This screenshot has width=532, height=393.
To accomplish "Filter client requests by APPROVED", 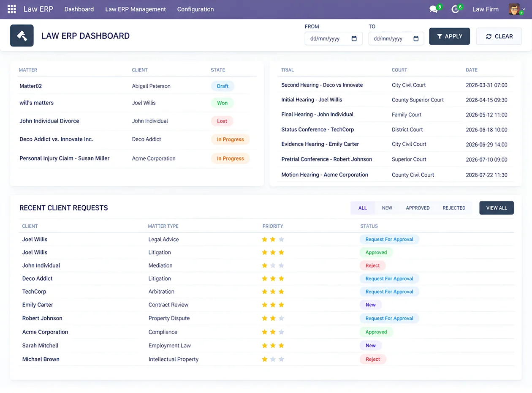I will click(418, 208).
